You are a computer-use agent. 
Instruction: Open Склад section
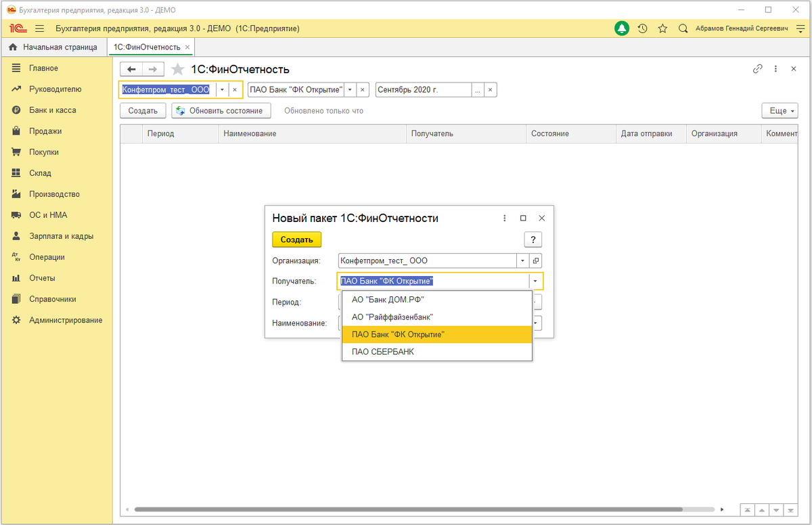click(56, 173)
